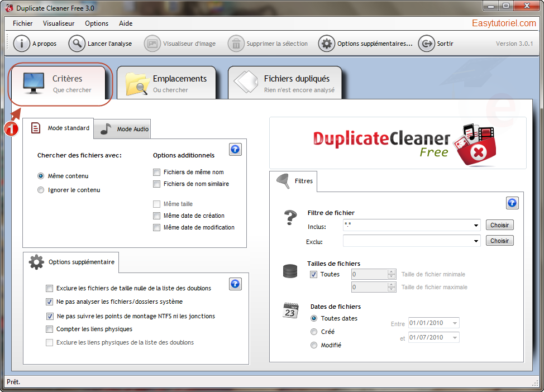Click the Options supplémentaires gear icon in toolbar
This screenshot has width=544, height=392.
tap(327, 44)
